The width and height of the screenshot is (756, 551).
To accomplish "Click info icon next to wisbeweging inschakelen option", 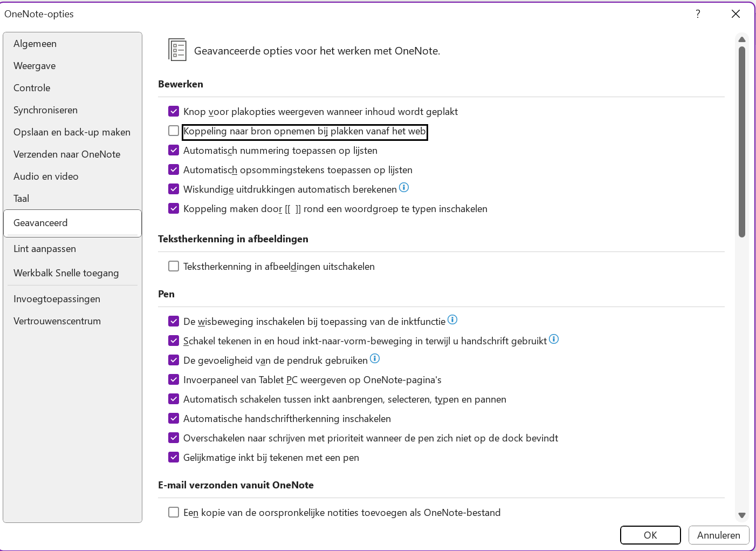I will 452,319.
